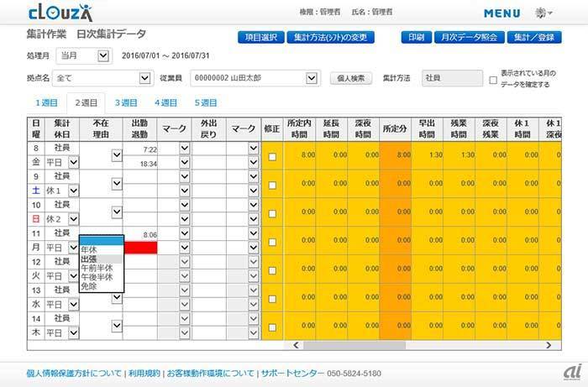
Task: Open 月次データ照会
Action: (x=470, y=38)
